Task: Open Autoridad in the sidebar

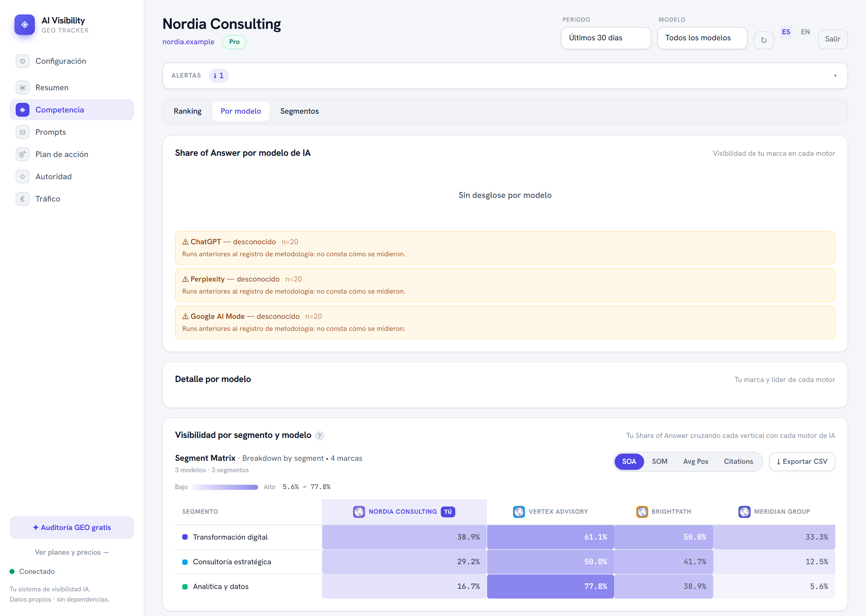Action: click(x=72, y=177)
